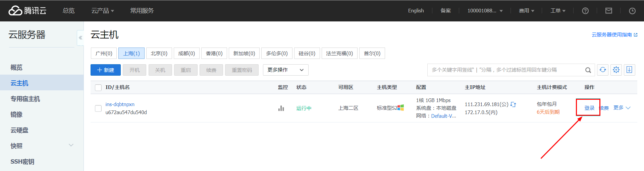Expand the 更多 actions for the instance
The height and width of the screenshot is (171, 644).
click(x=622, y=108)
